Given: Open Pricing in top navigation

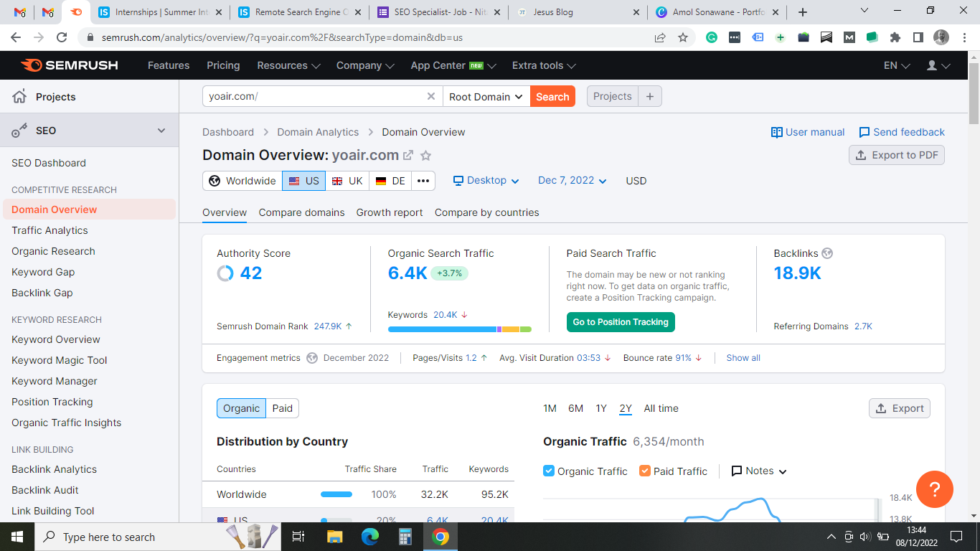Looking at the screenshot, I should coord(223,65).
